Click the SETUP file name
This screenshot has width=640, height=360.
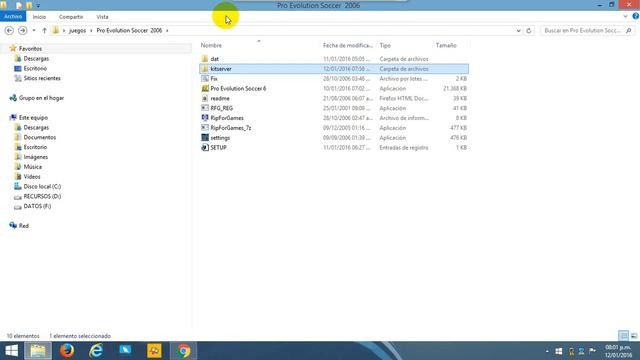(x=218, y=147)
